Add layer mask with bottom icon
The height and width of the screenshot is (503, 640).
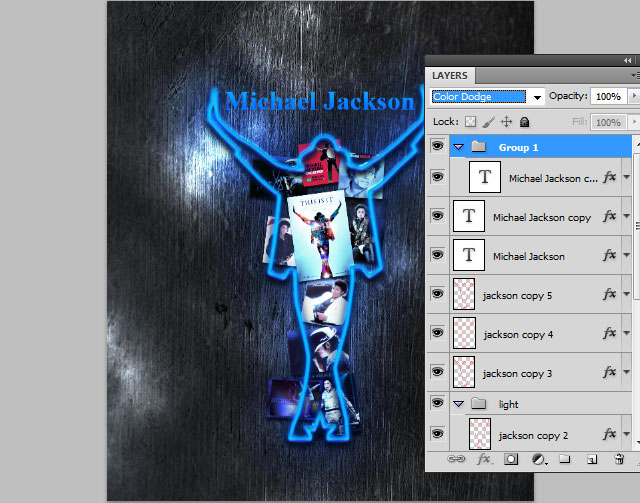tap(511, 459)
